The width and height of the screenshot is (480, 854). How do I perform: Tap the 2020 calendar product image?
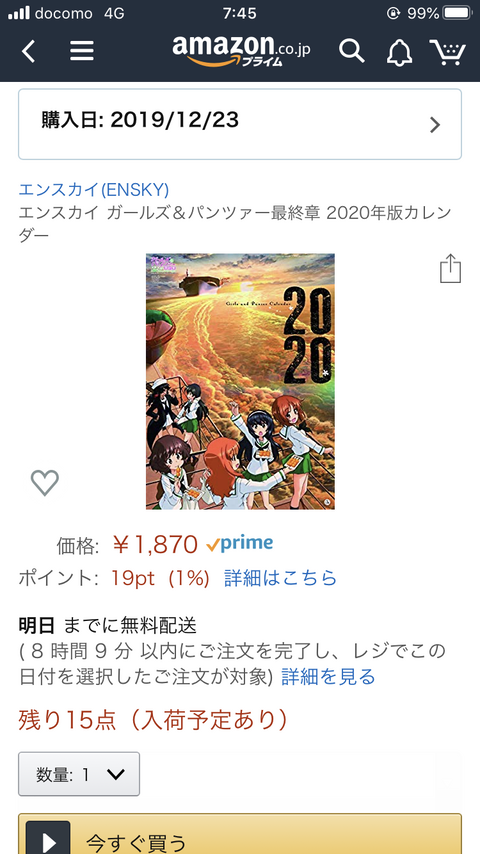coord(240,381)
